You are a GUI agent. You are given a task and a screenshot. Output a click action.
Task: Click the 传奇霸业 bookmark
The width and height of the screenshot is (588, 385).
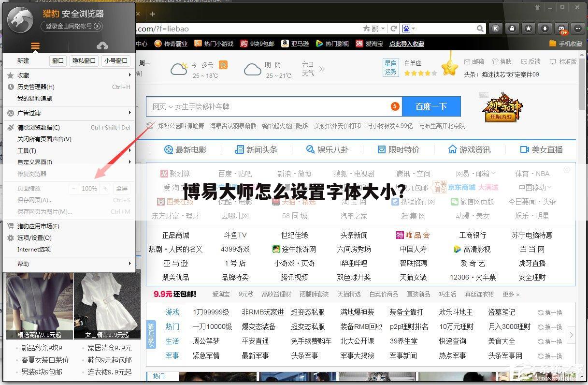(171, 44)
